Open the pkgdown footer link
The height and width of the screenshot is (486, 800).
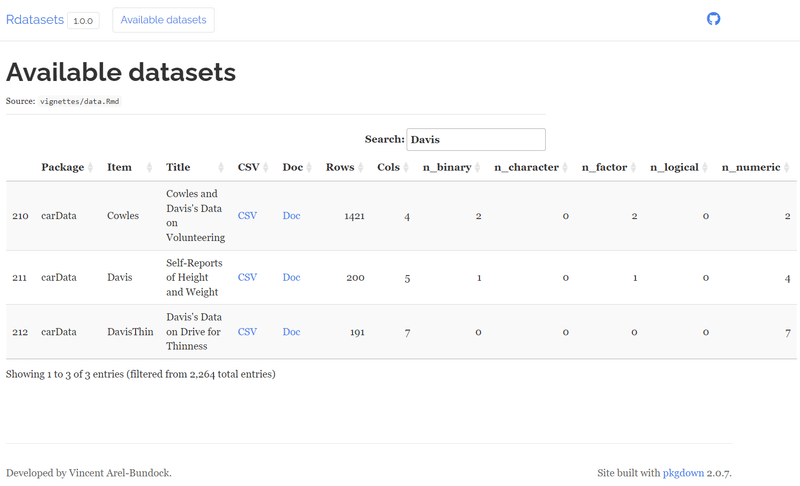click(x=683, y=472)
